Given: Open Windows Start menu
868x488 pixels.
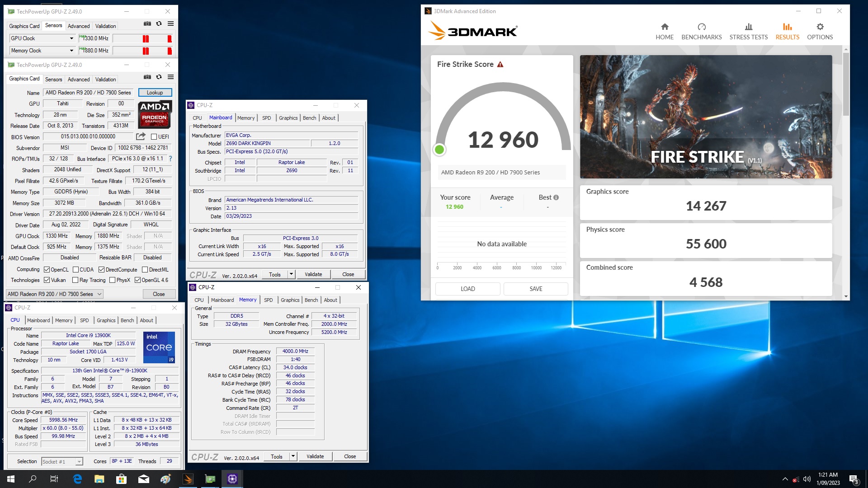Looking at the screenshot, I should pos(11,479).
